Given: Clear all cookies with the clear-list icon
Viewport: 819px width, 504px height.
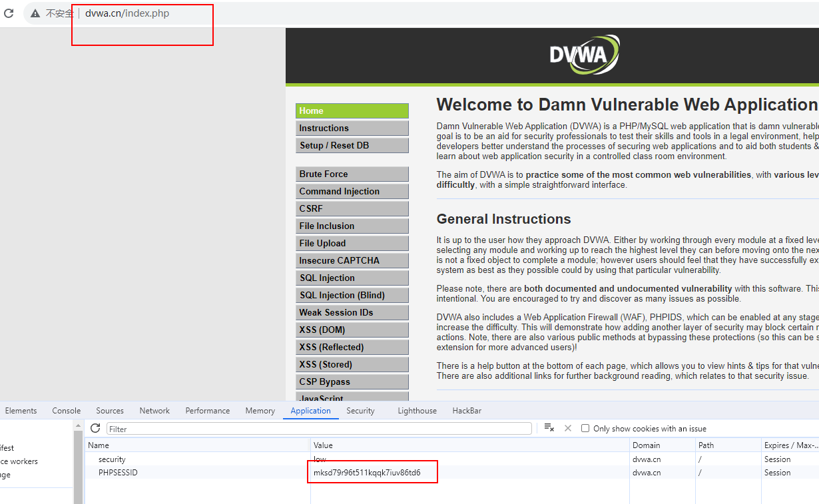Looking at the screenshot, I should point(549,428).
